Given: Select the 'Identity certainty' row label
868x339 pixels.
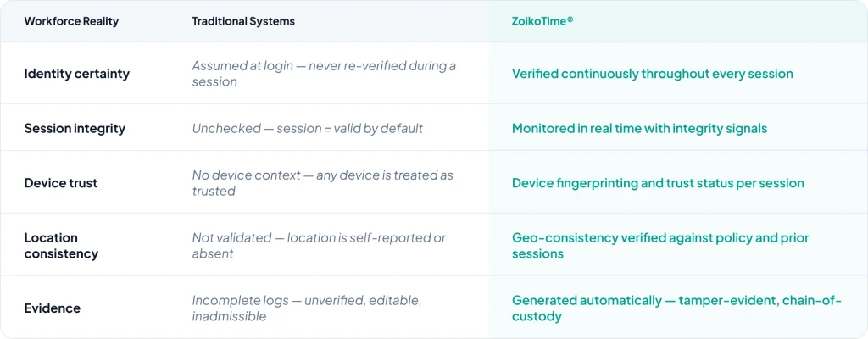Looking at the screenshot, I should [77, 74].
